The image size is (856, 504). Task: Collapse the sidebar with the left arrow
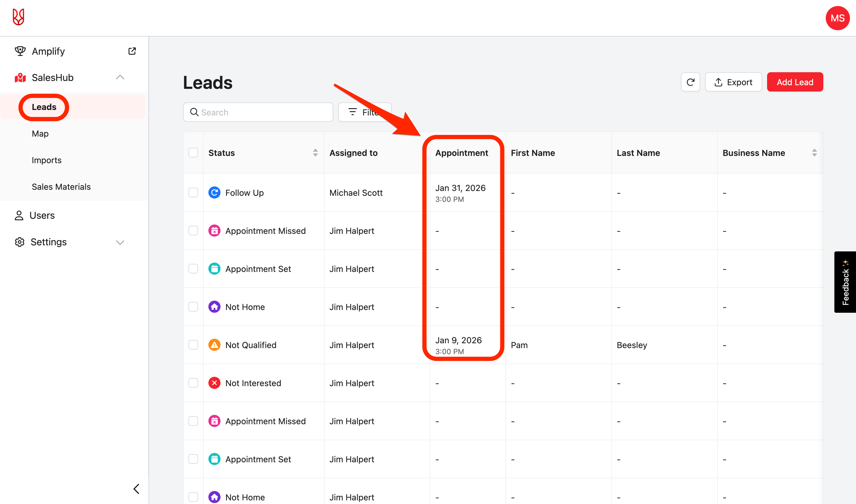tap(136, 489)
